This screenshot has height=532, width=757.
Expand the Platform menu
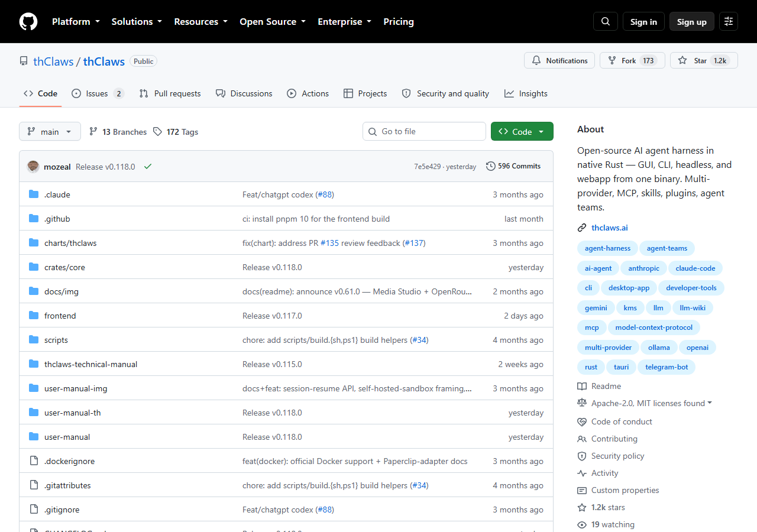click(x=75, y=21)
